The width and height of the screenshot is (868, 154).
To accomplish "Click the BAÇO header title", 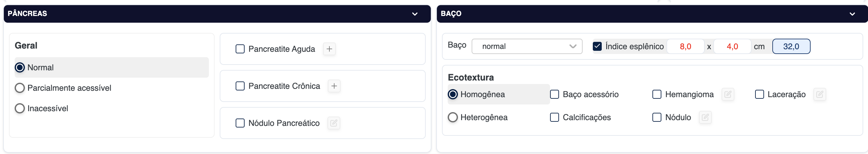I will (451, 13).
